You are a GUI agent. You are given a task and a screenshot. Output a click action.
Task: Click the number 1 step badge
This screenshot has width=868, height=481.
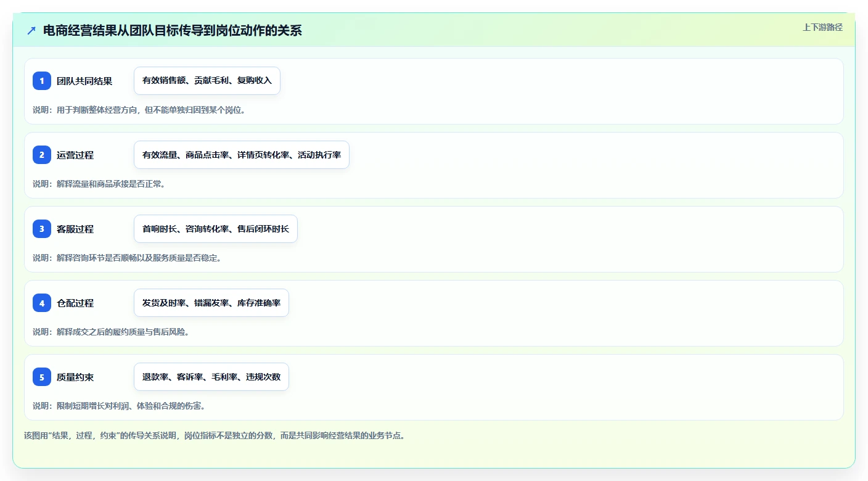[42, 81]
